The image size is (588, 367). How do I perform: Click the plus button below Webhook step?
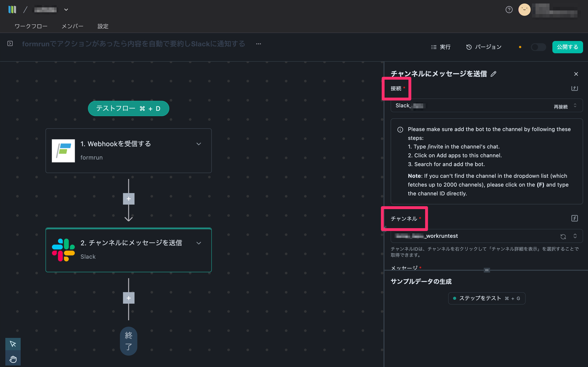(129, 199)
